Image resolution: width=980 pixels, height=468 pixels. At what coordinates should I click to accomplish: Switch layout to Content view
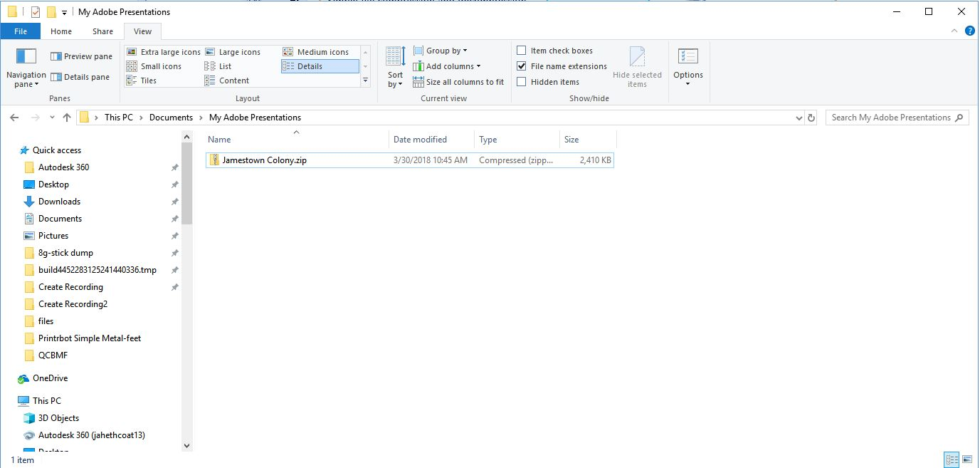[227, 80]
